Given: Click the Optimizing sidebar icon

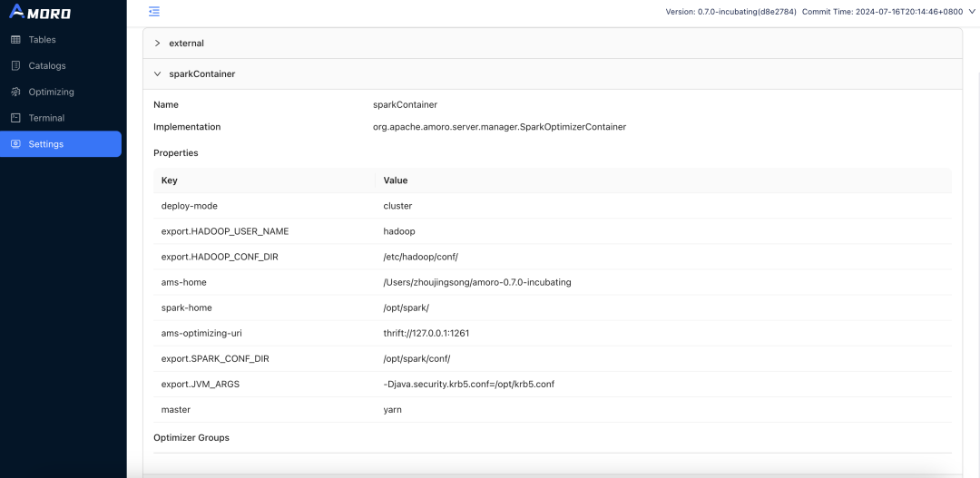Looking at the screenshot, I should (15, 93).
